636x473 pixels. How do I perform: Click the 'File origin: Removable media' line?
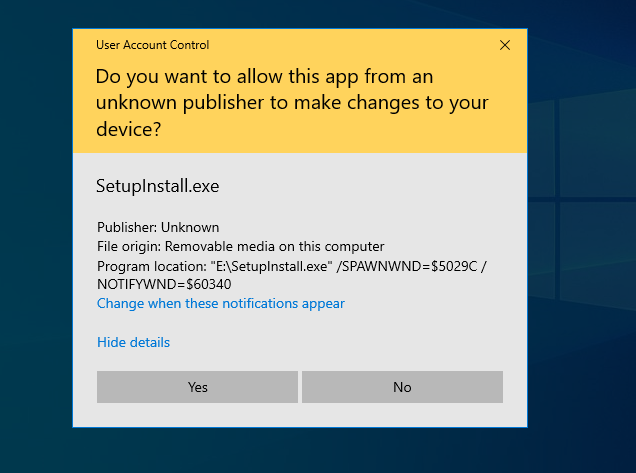pyautogui.click(x=240, y=246)
